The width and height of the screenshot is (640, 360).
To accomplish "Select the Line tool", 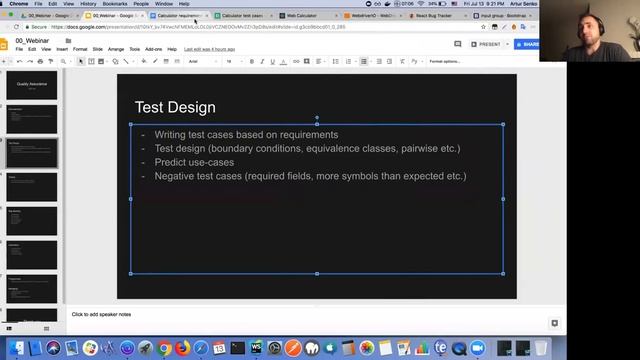I will pos(126,61).
